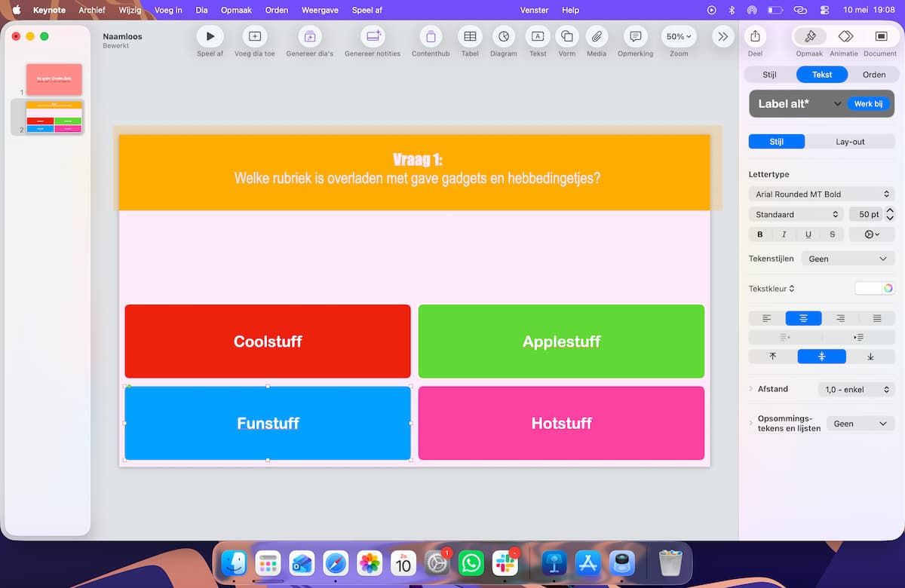Align text to the right

840,318
